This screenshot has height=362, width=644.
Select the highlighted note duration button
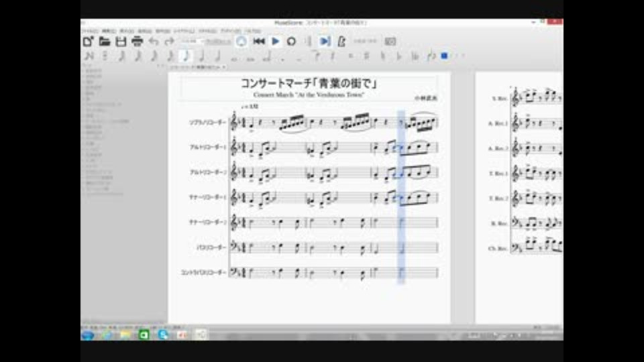click(186, 56)
